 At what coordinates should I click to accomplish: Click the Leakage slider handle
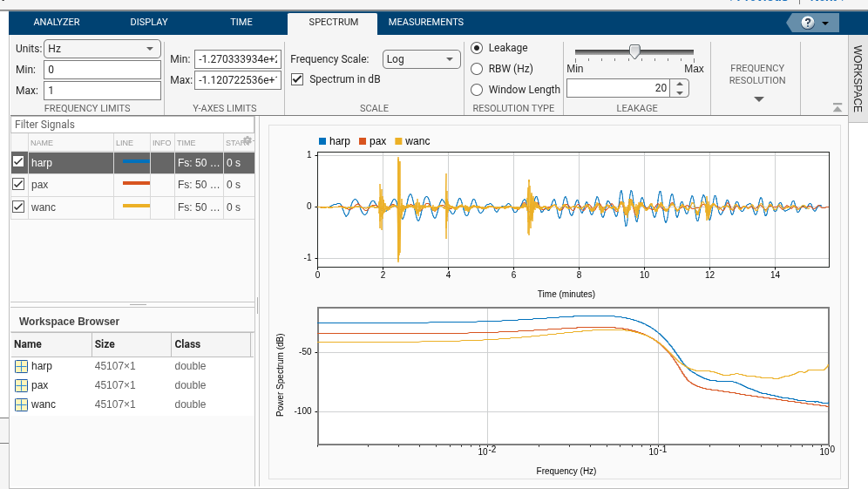634,51
